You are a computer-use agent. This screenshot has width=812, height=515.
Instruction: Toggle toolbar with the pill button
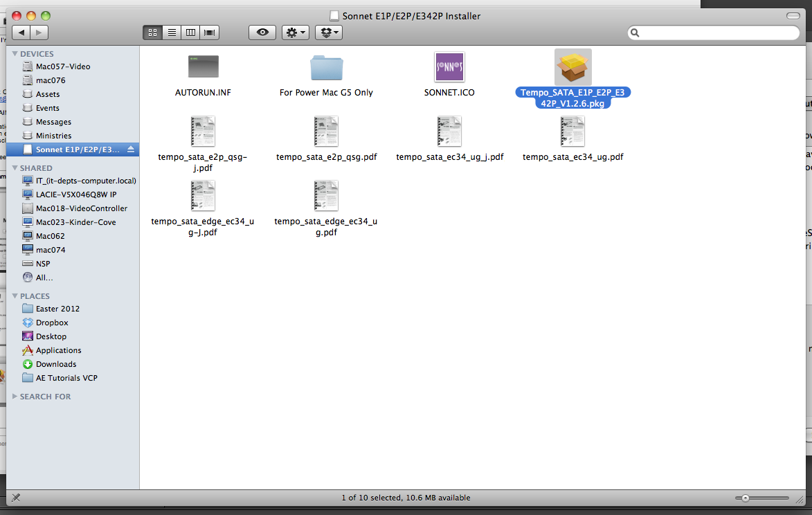pyautogui.click(x=793, y=16)
